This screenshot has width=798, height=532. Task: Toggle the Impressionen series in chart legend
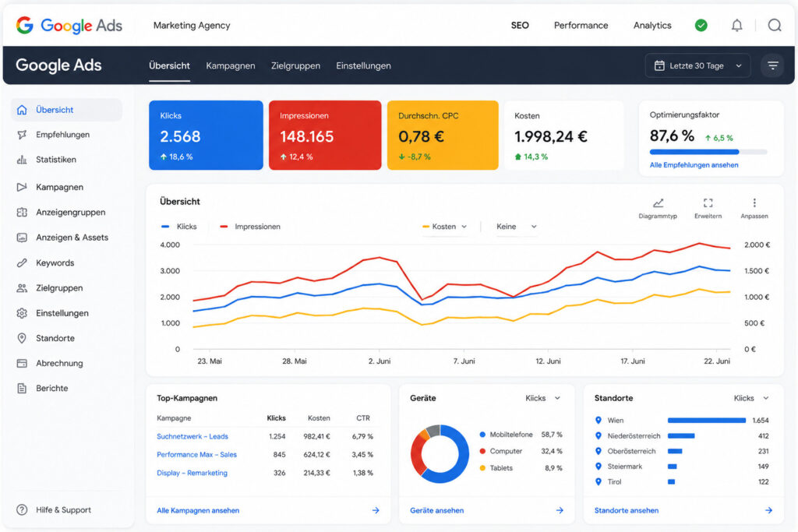pyautogui.click(x=250, y=227)
